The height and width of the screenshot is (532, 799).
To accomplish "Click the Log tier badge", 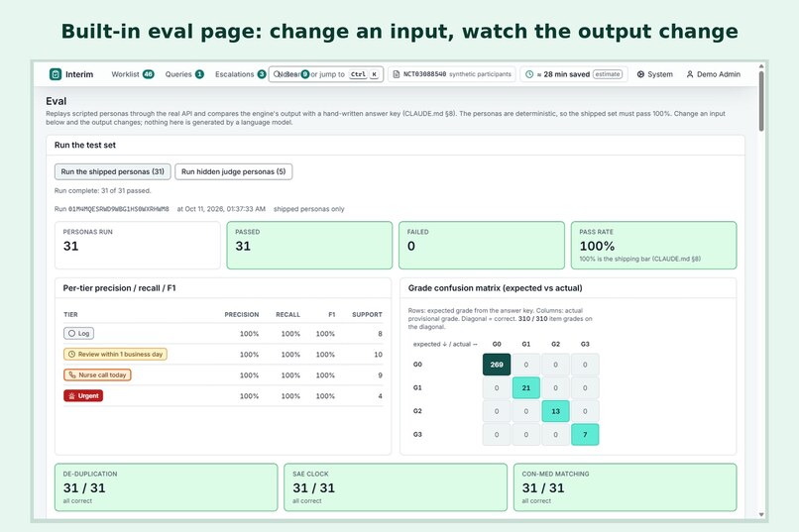I will coord(78,334).
